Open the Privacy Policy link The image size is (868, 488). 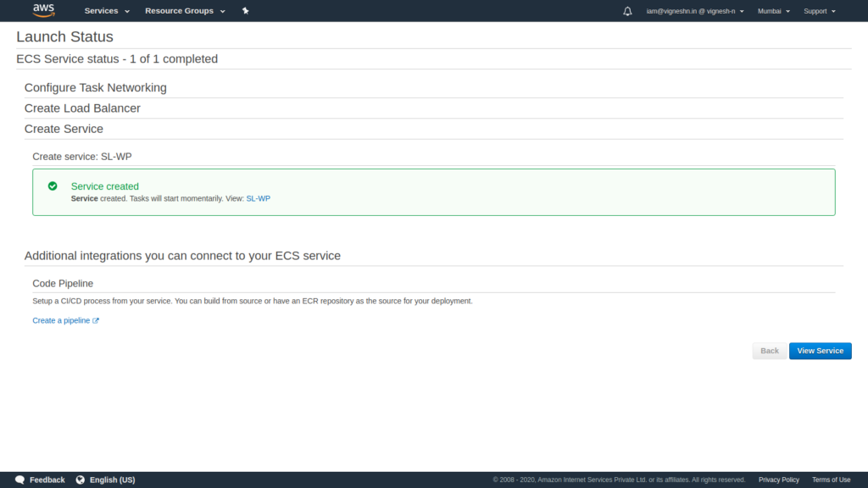coord(778,480)
